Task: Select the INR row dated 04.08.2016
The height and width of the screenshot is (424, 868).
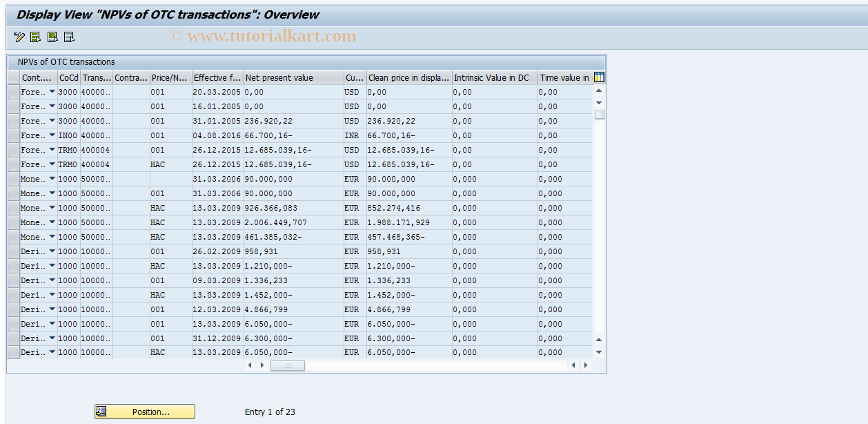Action: coord(14,135)
